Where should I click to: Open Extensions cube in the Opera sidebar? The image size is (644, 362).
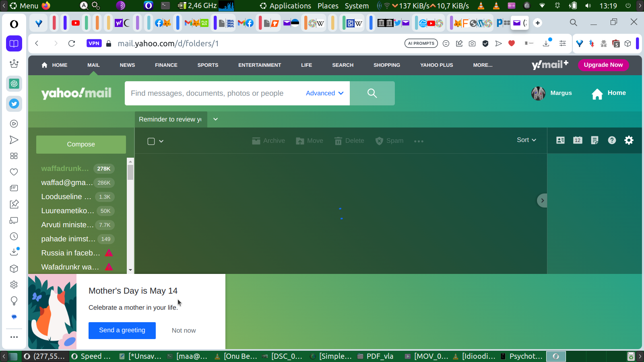coord(14,269)
